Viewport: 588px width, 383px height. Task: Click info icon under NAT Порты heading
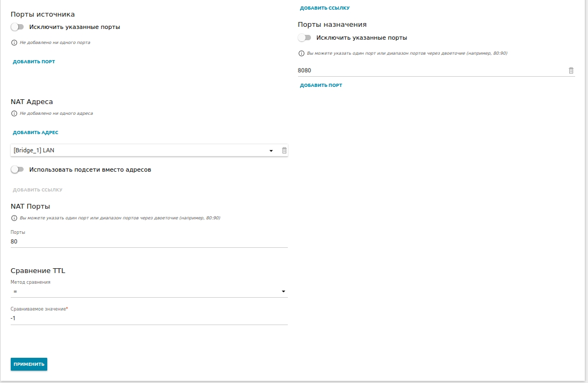click(x=14, y=218)
